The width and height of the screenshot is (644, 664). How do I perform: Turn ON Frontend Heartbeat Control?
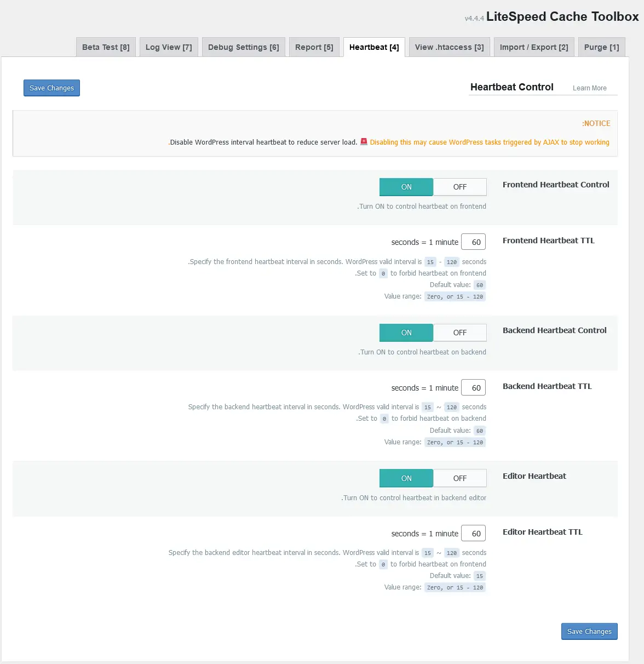tap(406, 187)
